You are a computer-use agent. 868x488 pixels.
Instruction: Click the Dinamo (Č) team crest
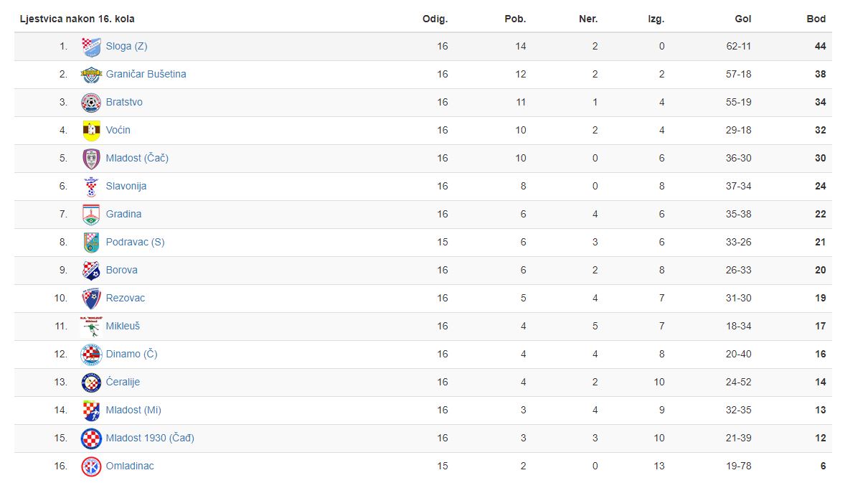(x=91, y=354)
